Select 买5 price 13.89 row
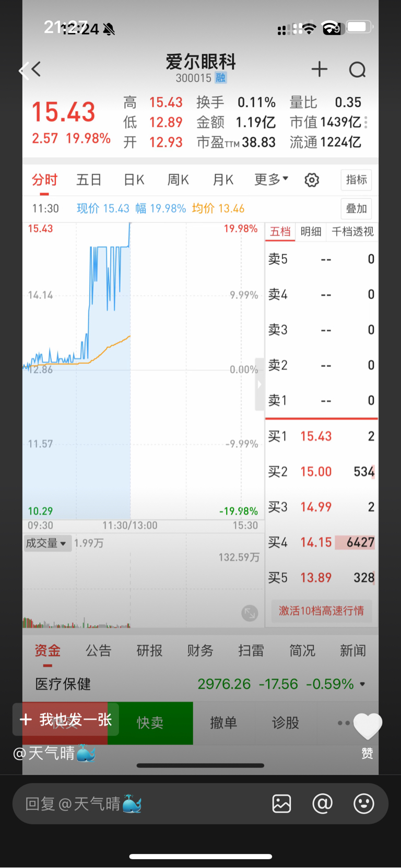Screen dimensions: 401x868 click(321, 578)
